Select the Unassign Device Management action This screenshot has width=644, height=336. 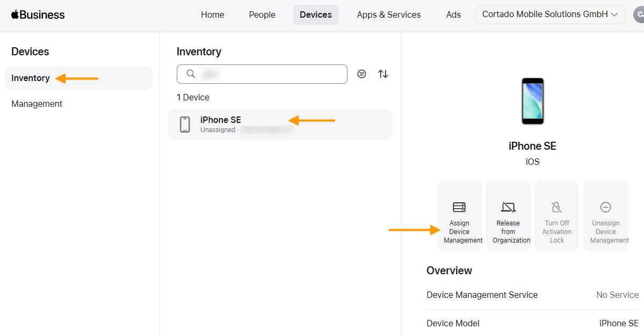coord(605,215)
